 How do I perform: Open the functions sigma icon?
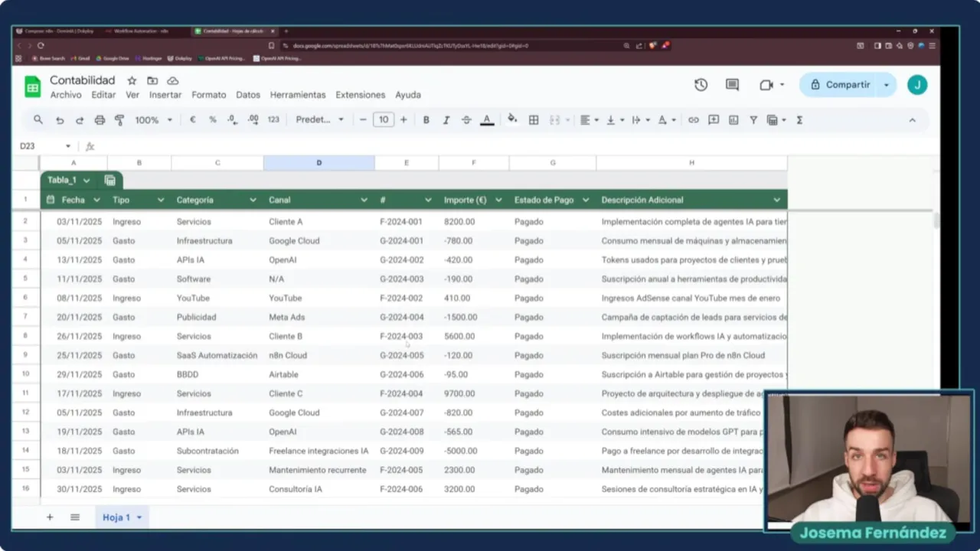(799, 120)
